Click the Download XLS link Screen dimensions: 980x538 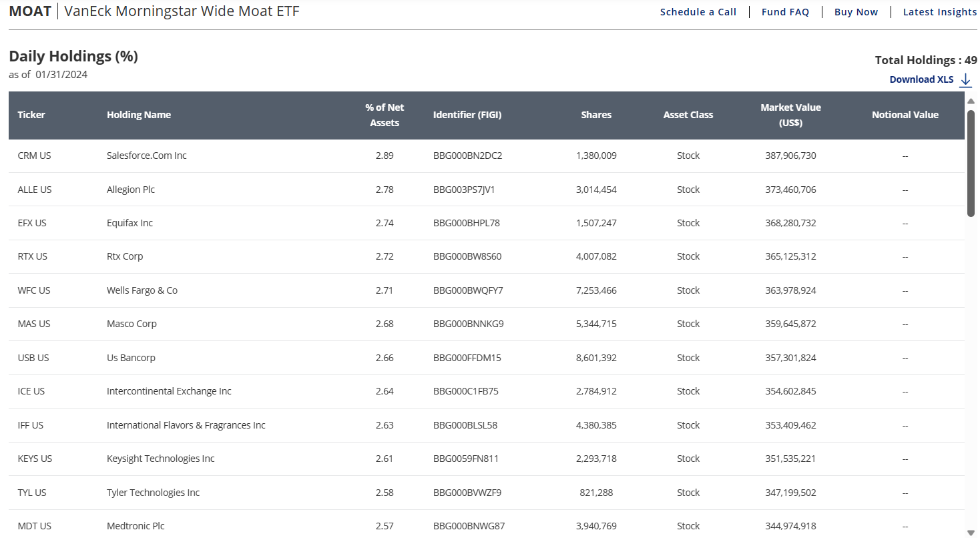coord(921,79)
